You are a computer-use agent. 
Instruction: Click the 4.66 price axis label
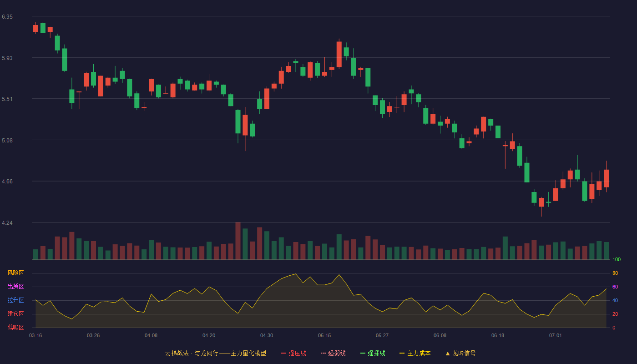click(x=7, y=182)
